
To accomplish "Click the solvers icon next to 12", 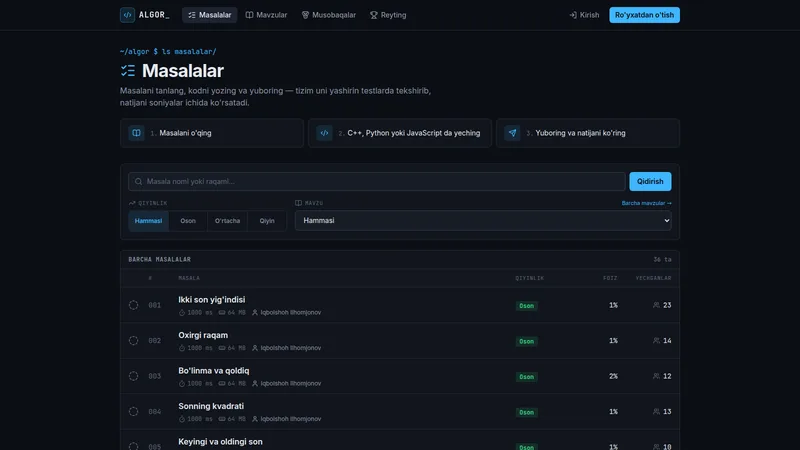I will [656, 376].
